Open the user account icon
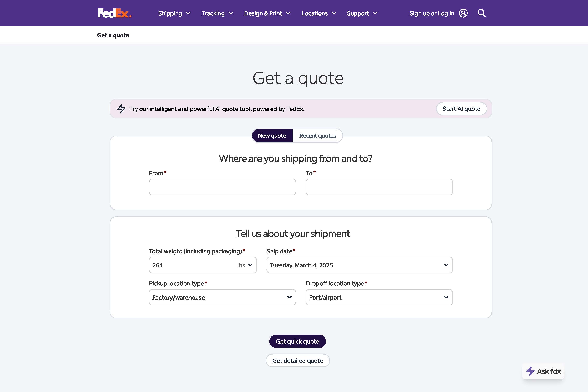 [x=463, y=13]
